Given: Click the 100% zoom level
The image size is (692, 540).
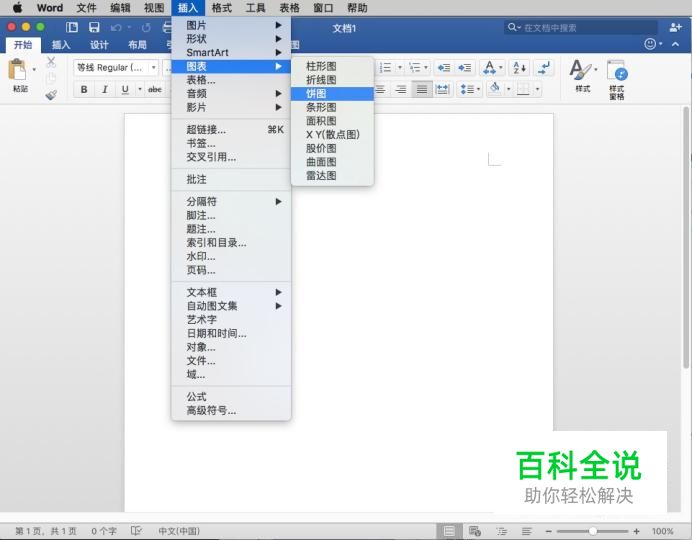Looking at the screenshot, I should tap(662, 531).
